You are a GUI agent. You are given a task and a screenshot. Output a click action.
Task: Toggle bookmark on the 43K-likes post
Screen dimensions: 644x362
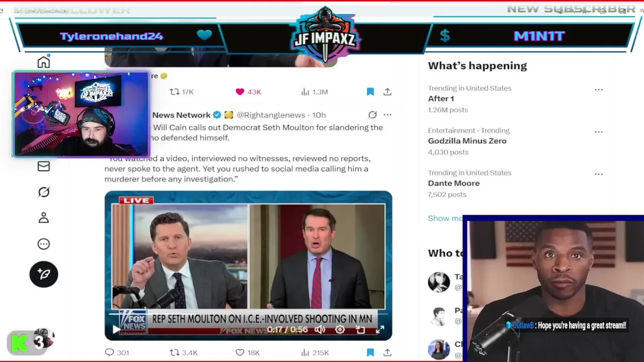click(370, 92)
